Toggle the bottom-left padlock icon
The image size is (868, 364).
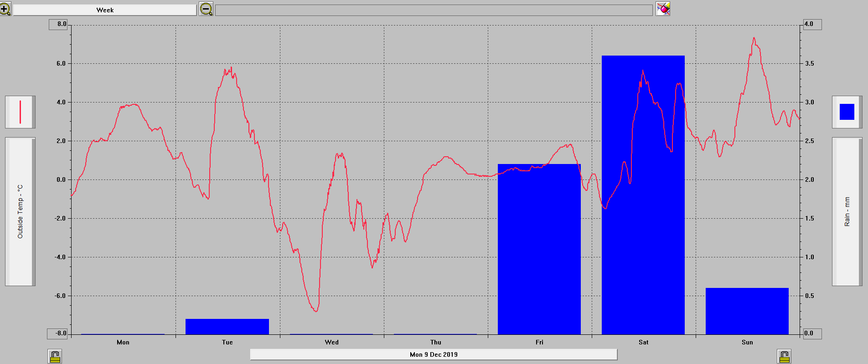[55, 356]
